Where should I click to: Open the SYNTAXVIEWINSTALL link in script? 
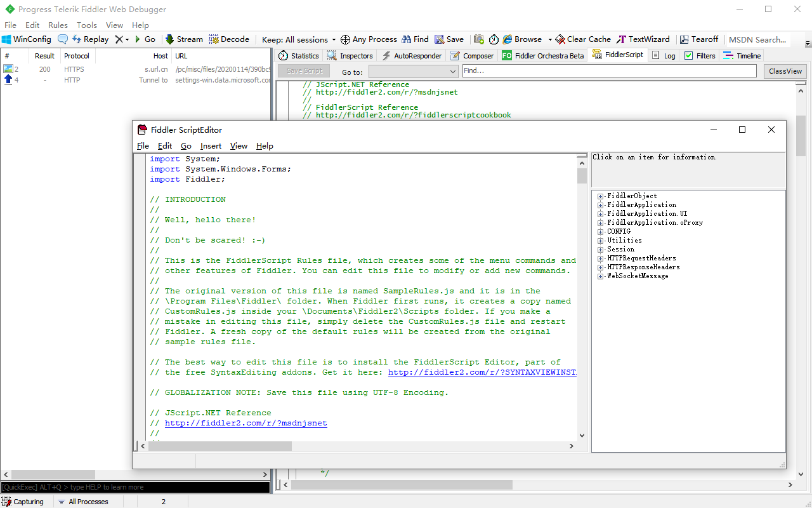(482, 372)
